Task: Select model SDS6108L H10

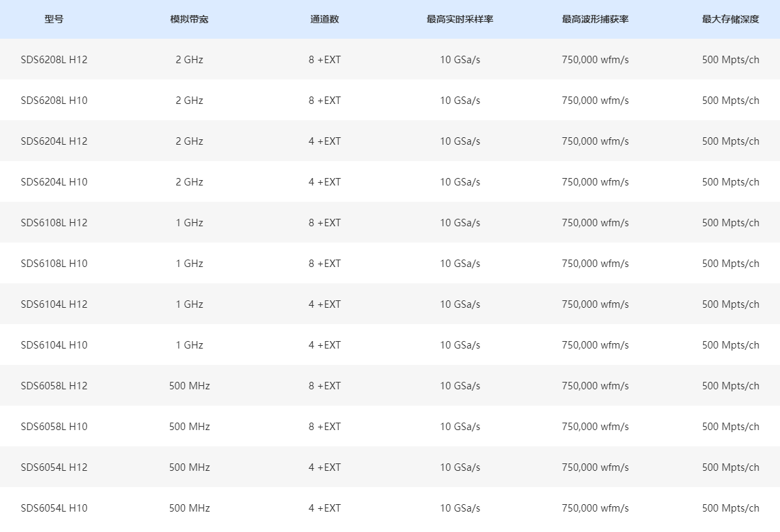Action: tap(54, 264)
